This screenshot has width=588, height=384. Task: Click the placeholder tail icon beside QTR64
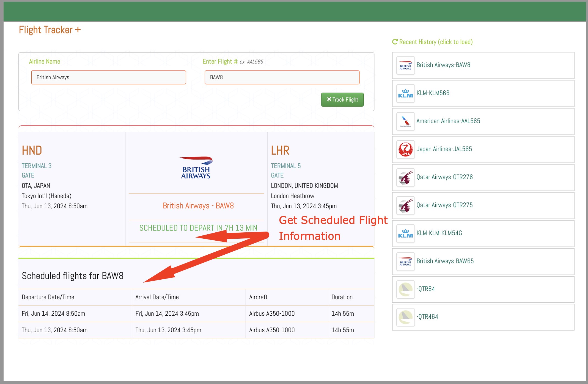(x=405, y=289)
